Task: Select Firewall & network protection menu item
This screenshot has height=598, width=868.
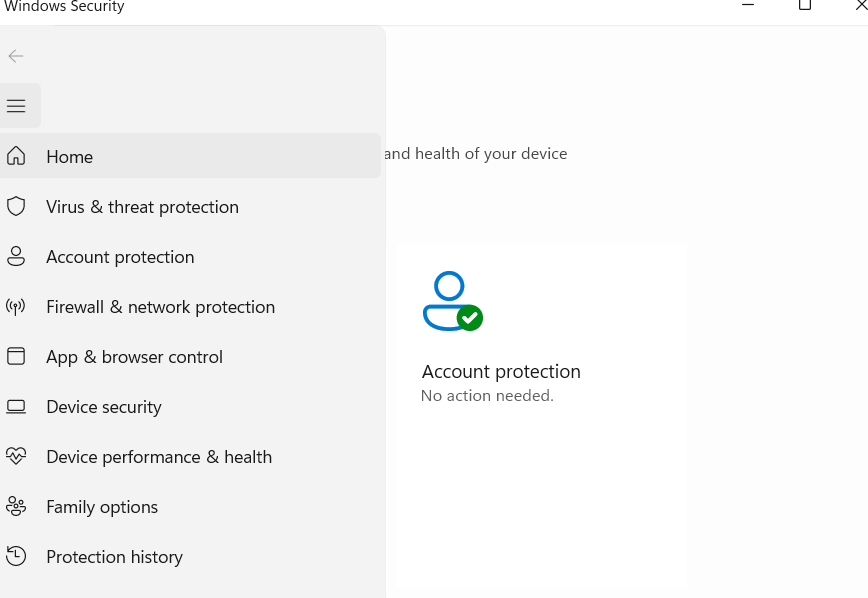Action: tap(160, 307)
